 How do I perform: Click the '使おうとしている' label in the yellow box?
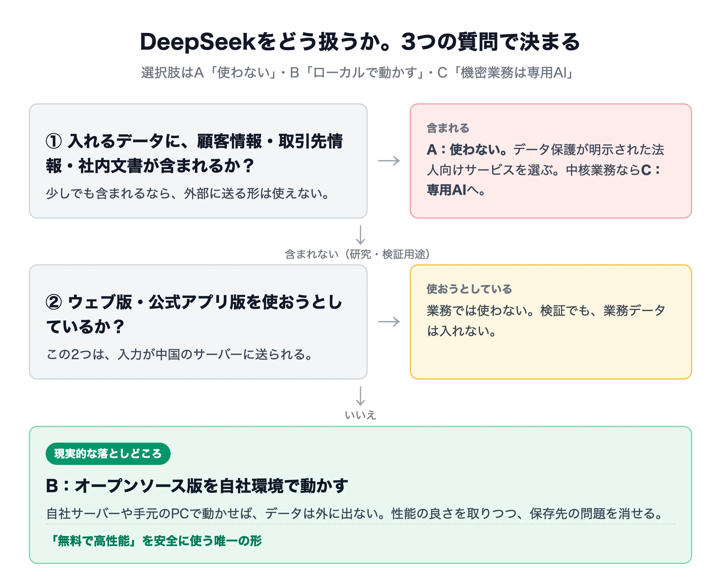469,289
